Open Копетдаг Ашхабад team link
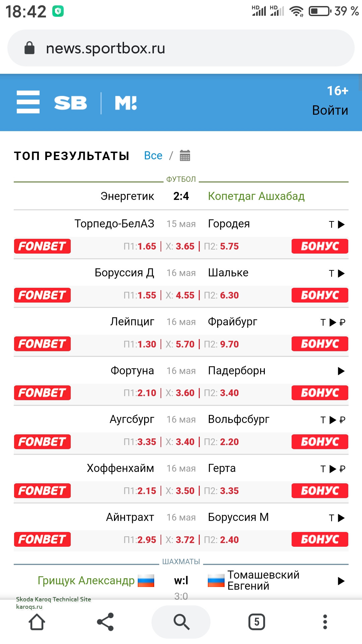This screenshot has width=362, height=644. pos(256,196)
